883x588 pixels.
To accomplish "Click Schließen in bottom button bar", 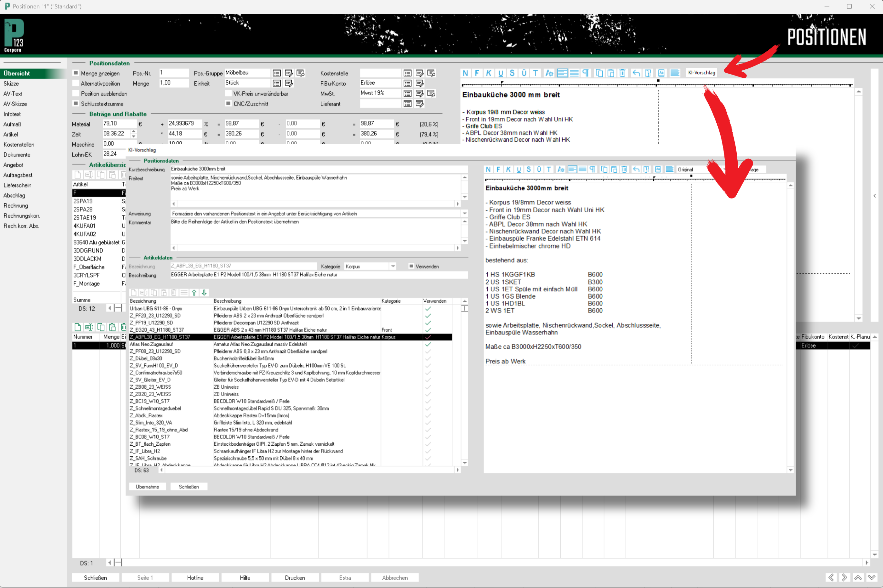I will 95,577.
